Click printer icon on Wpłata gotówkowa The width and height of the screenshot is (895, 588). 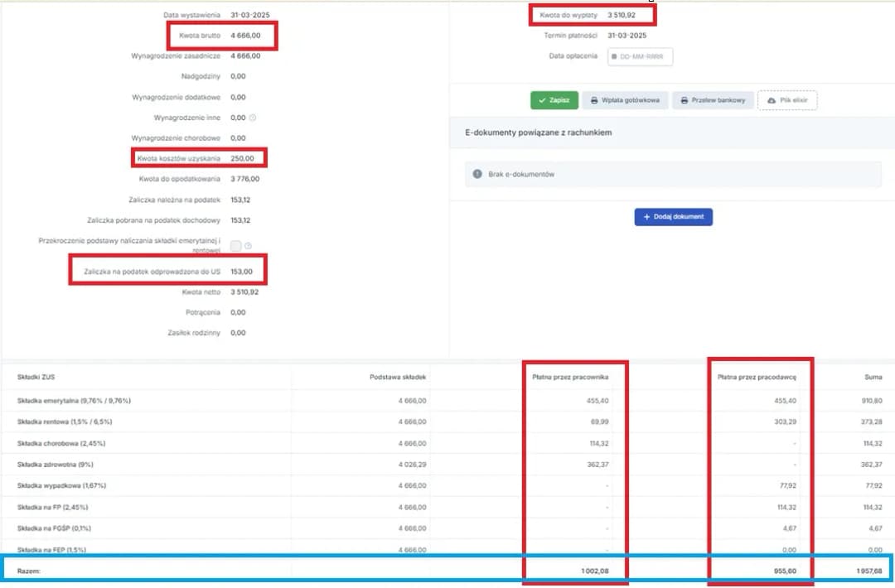click(594, 100)
